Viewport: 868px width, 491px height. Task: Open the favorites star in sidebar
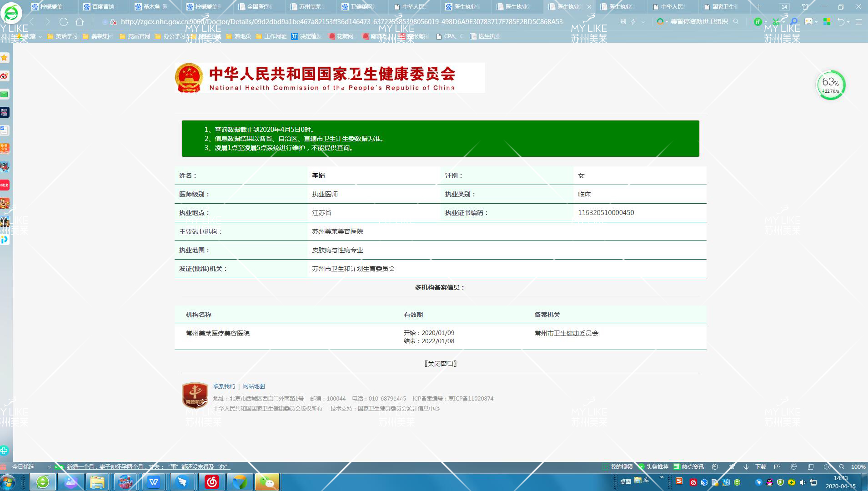[x=5, y=58]
